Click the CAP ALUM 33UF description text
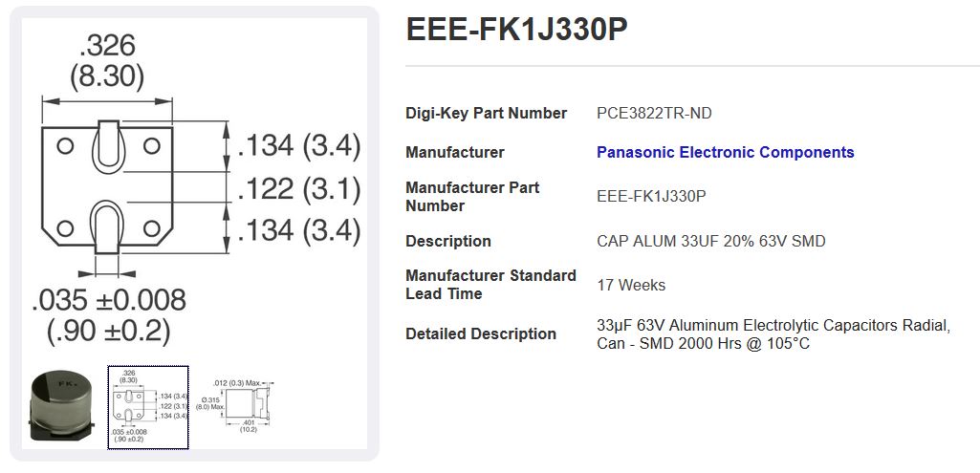The width and height of the screenshot is (980, 473). [x=710, y=242]
